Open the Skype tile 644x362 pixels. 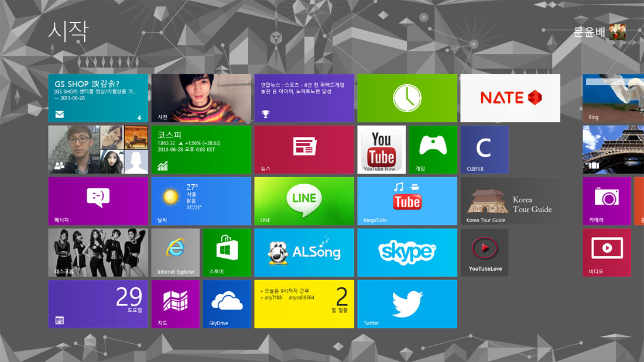coord(407,253)
